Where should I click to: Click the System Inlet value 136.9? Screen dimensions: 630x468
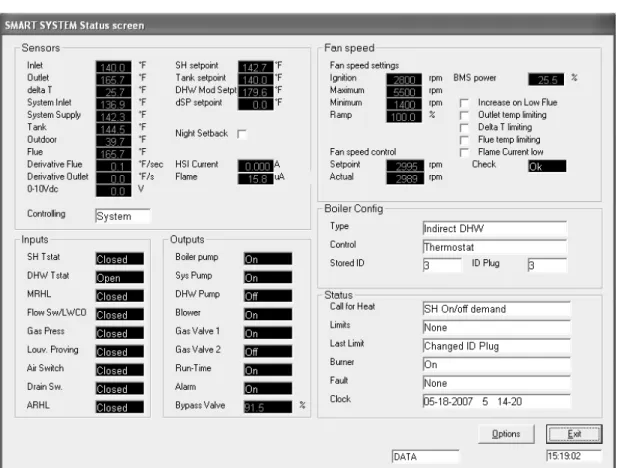click(x=113, y=104)
